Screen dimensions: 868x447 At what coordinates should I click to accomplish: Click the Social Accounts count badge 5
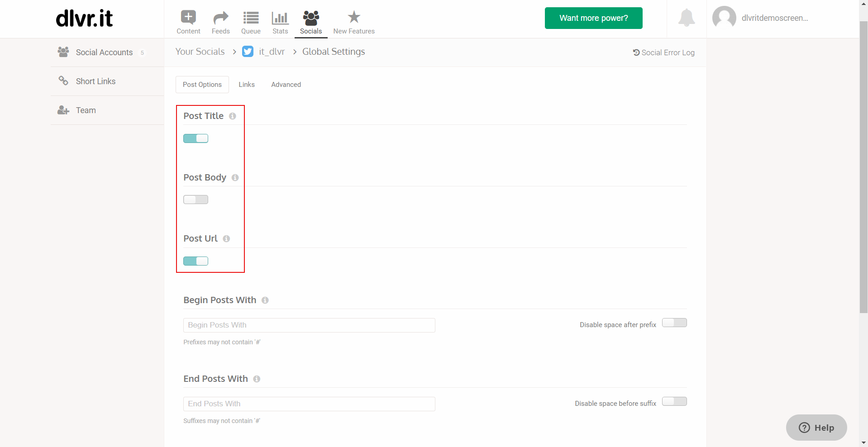(x=142, y=52)
